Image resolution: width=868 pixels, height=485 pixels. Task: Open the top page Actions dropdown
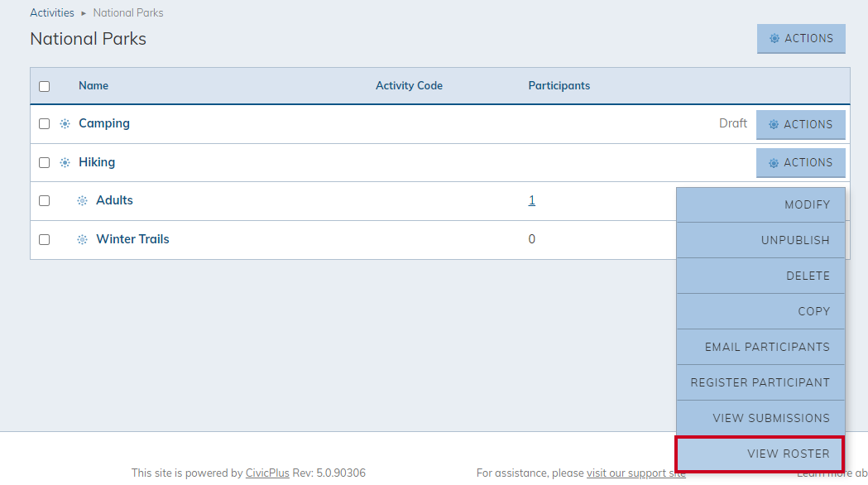[x=800, y=39]
